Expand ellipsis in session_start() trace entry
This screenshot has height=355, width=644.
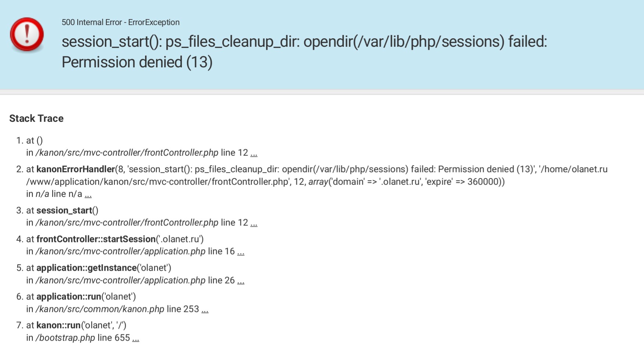[254, 223]
